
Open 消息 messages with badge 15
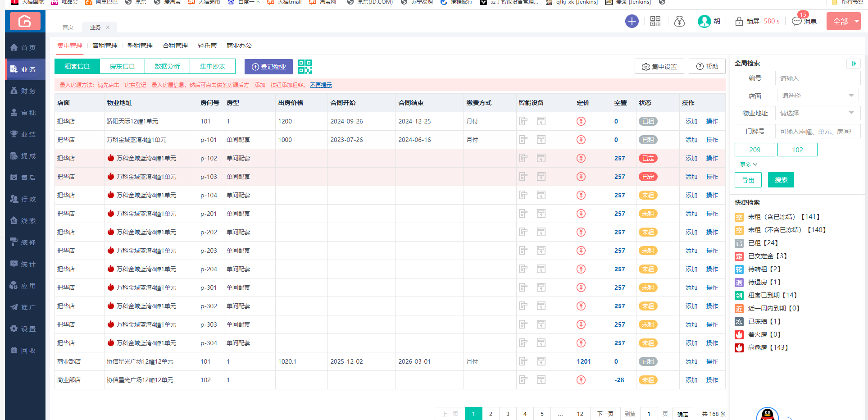click(x=804, y=21)
